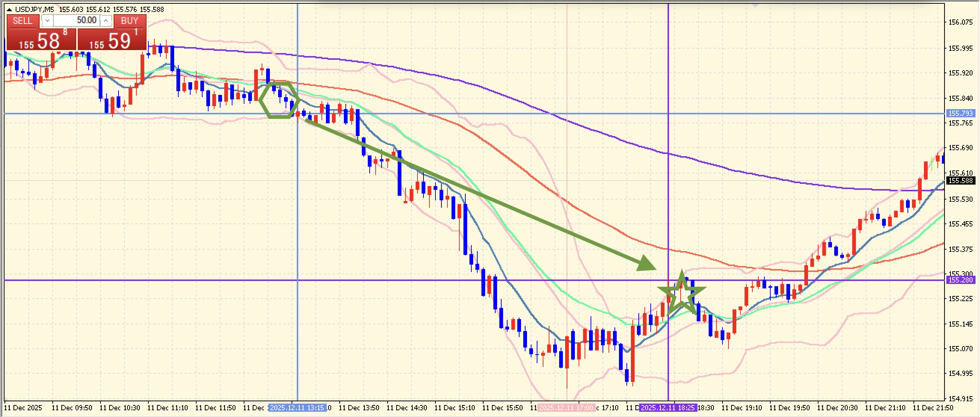The image size is (980, 417).
Task: Click the 155.280 purple price label
Action: coord(960,280)
